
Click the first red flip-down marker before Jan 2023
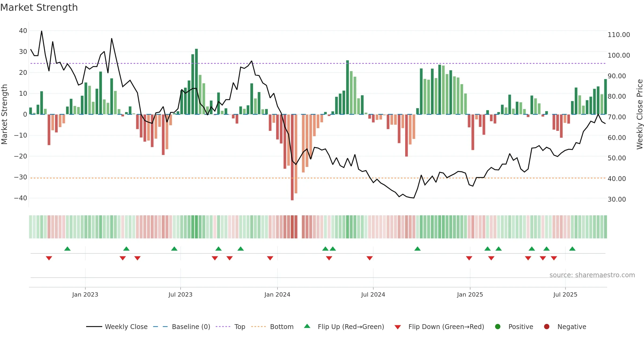(49, 258)
